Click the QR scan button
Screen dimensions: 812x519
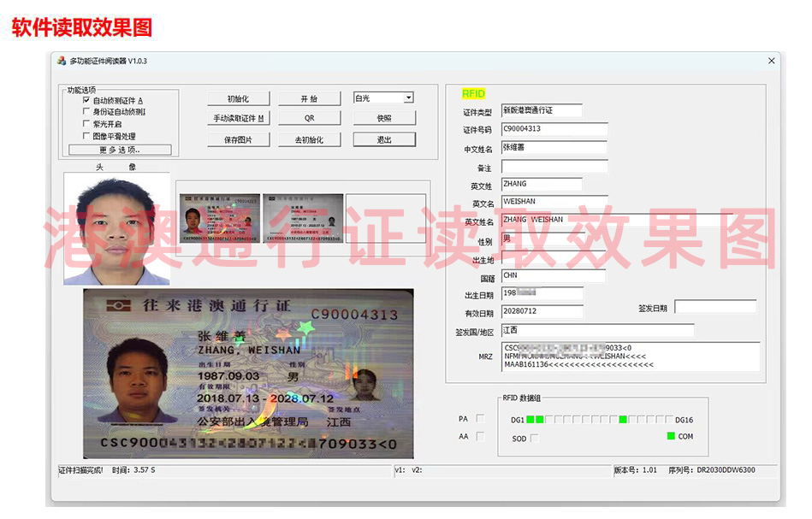(310, 119)
